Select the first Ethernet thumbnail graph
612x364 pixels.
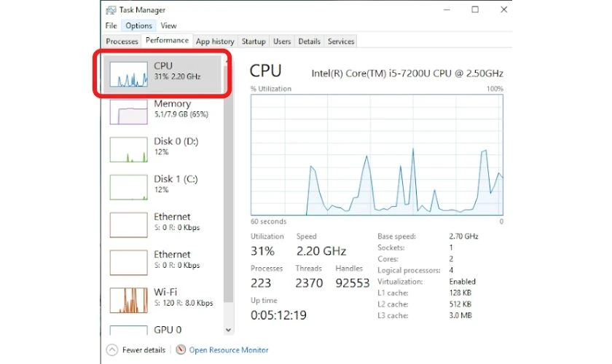point(128,225)
